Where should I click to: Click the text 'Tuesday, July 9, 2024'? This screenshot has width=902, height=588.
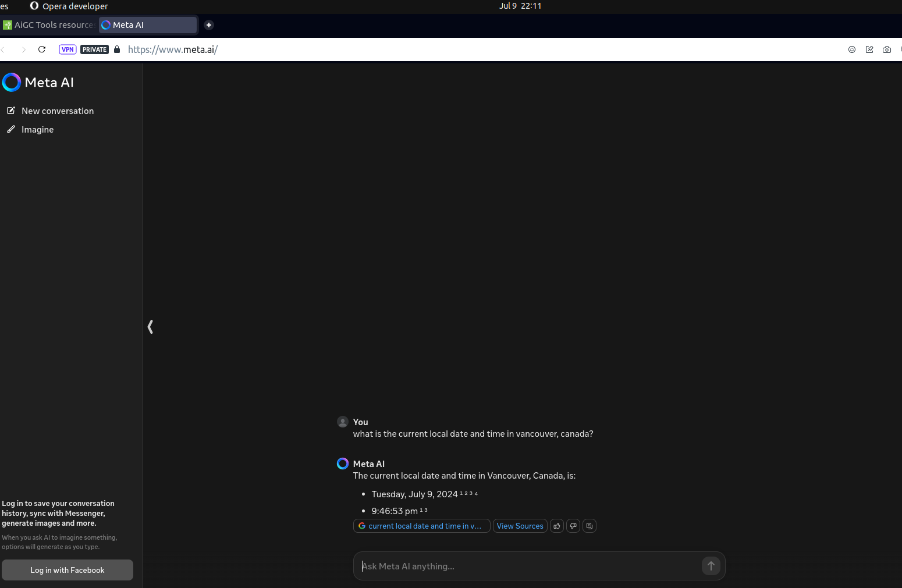[x=414, y=494]
